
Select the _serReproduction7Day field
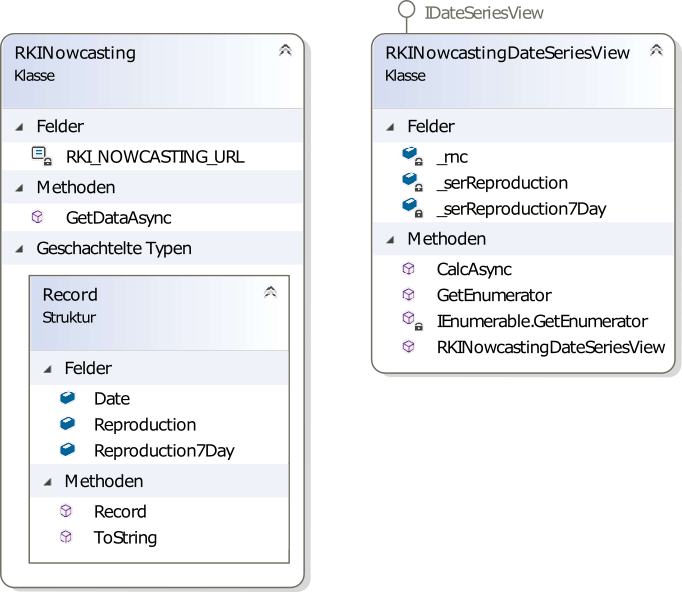[522, 209]
